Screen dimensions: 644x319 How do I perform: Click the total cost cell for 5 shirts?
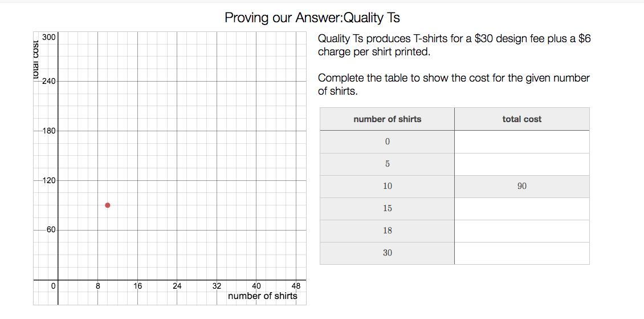point(521,164)
